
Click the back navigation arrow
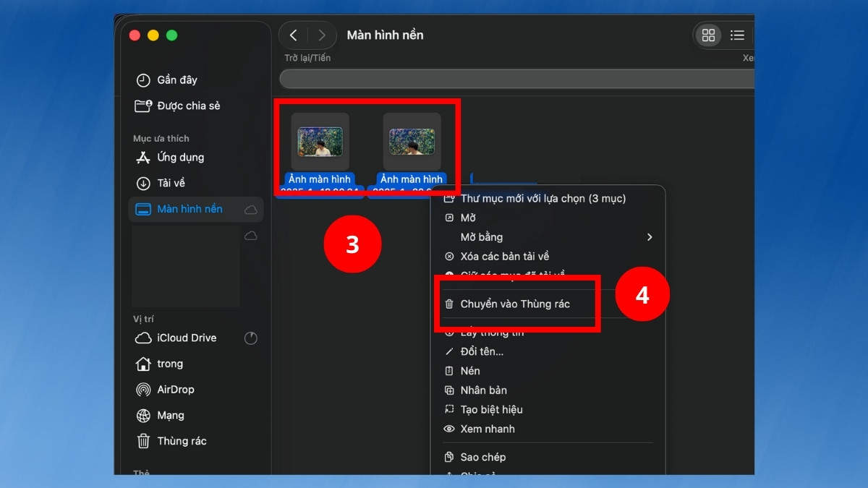(x=294, y=35)
